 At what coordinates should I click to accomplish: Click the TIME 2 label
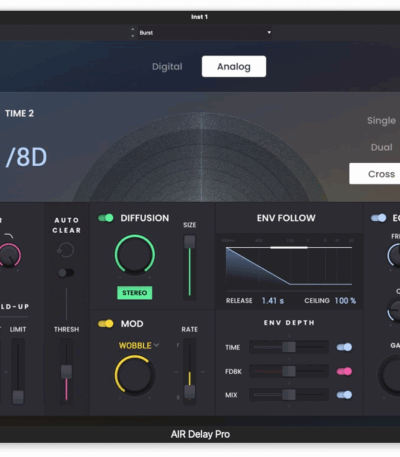19,113
